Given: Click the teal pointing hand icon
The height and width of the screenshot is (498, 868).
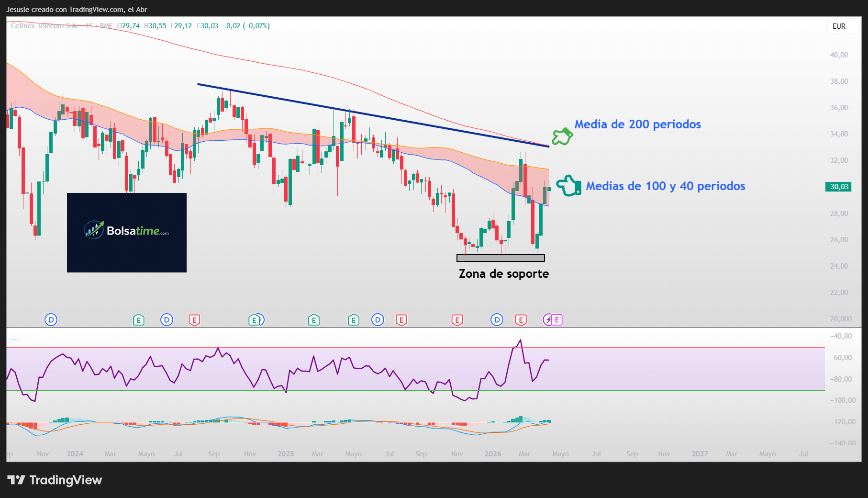Looking at the screenshot, I should pyautogui.click(x=568, y=186).
